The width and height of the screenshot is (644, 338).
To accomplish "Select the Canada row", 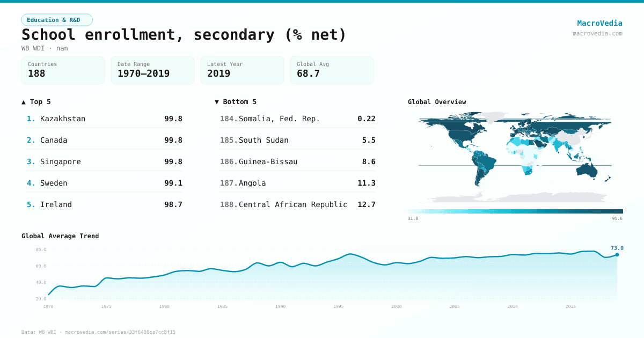I will [105, 140].
